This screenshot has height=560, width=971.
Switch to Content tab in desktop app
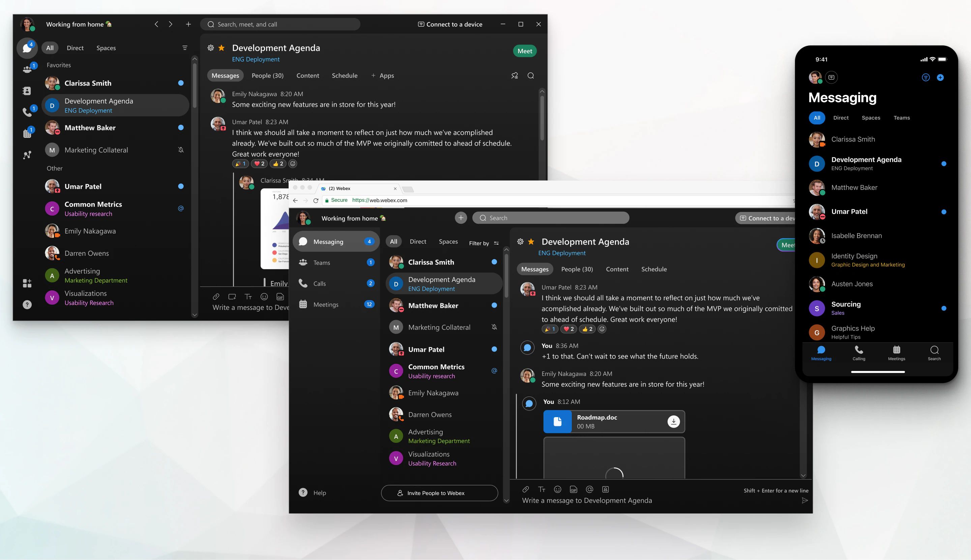pos(307,75)
